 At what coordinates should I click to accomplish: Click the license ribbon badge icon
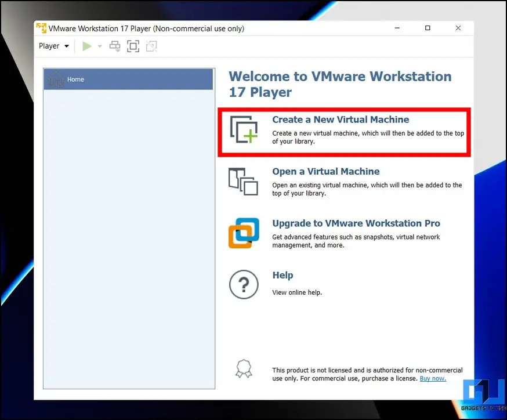pyautogui.click(x=242, y=369)
